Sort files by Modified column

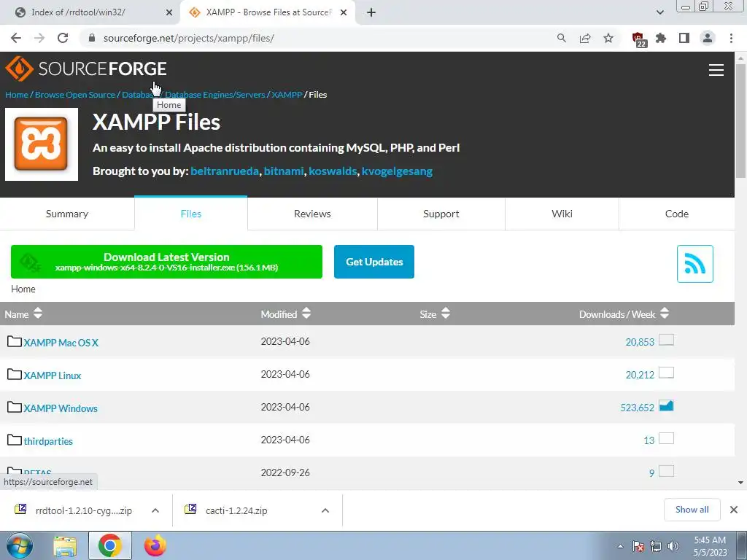click(286, 314)
